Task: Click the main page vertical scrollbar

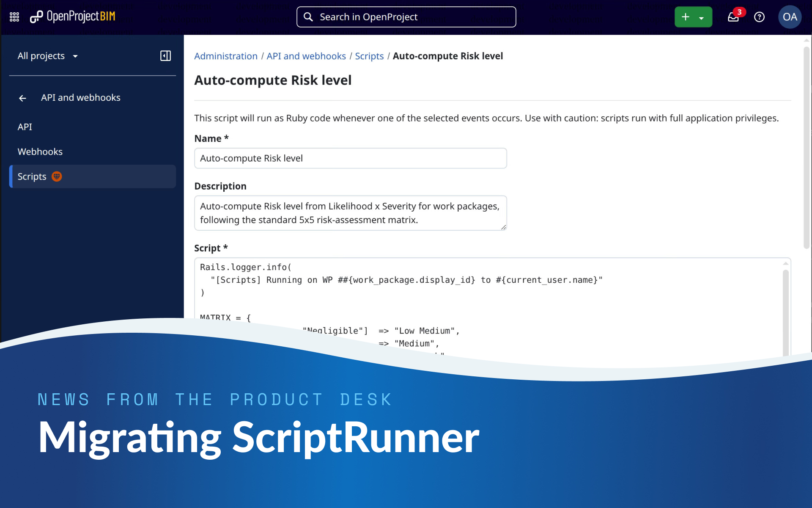Action: [807, 147]
